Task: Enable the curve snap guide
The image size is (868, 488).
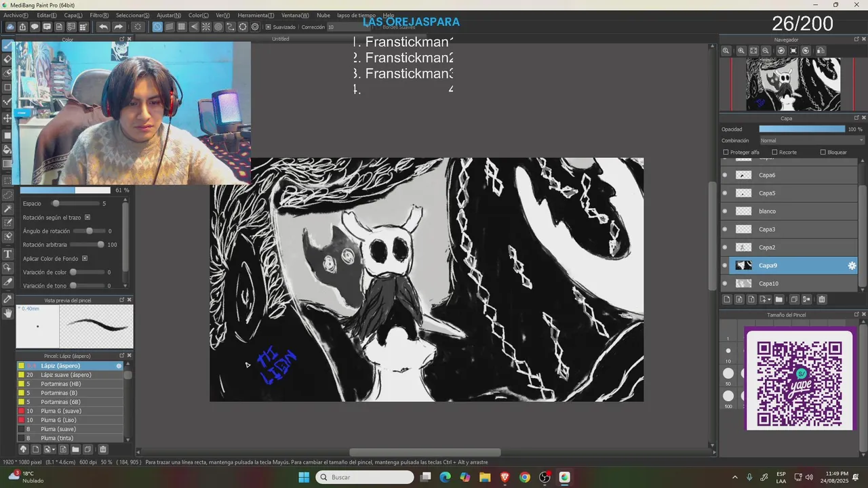Action: pyautogui.click(x=231, y=27)
